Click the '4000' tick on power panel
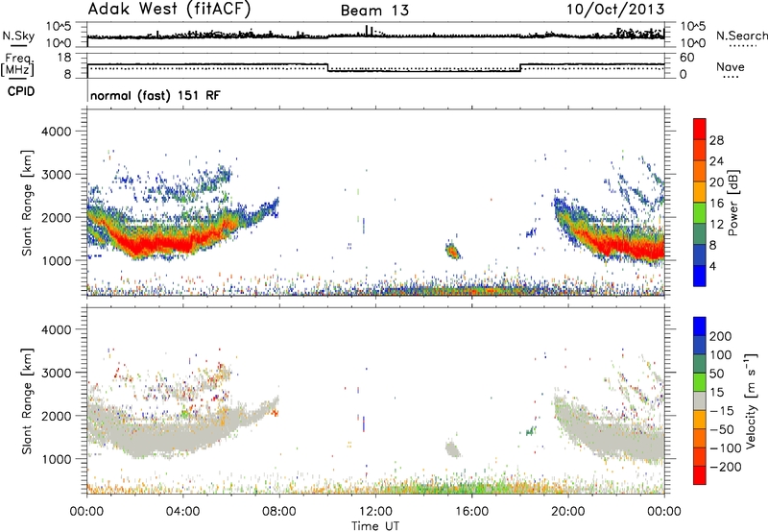The width and height of the screenshot is (768, 532). tap(57, 132)
